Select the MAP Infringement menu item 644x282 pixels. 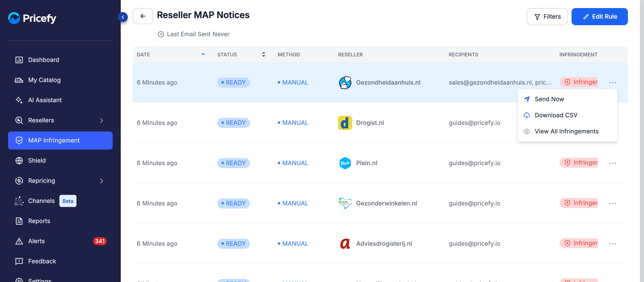tap(60, 140)
